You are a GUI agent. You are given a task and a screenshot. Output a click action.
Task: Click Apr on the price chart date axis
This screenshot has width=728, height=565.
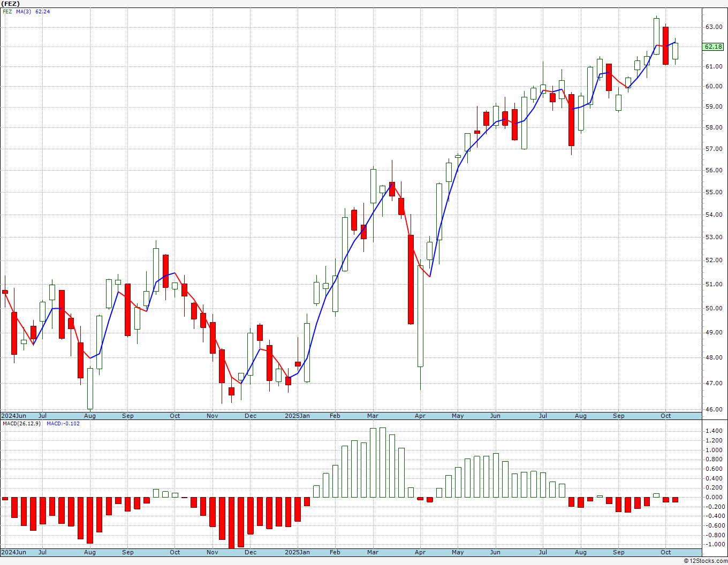420,416
